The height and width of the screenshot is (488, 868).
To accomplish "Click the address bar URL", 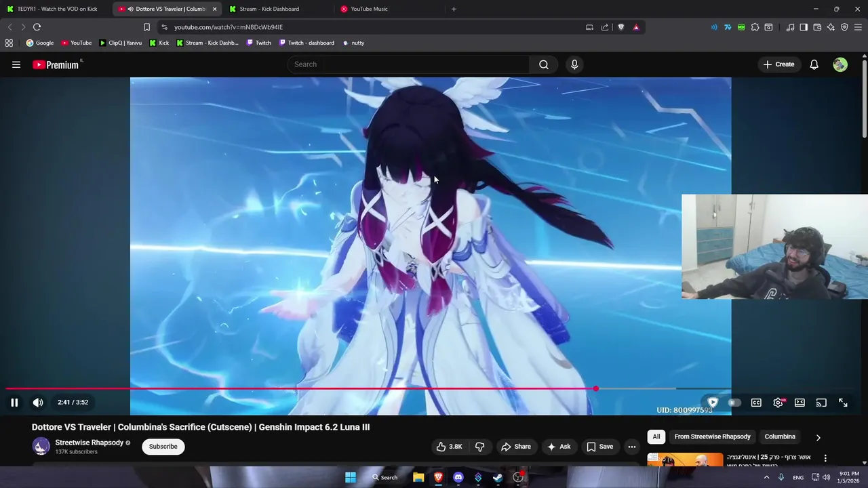I will coord(228,27).
